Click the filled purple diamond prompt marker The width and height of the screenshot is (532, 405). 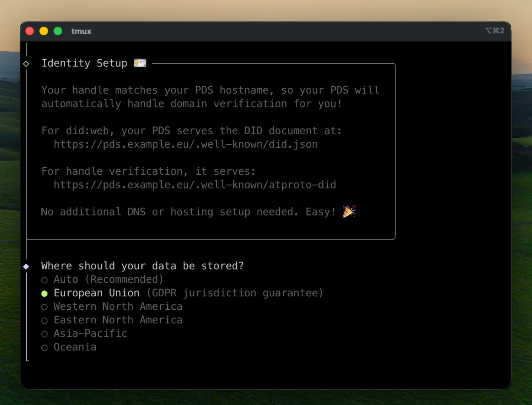[x=26, y=266]
